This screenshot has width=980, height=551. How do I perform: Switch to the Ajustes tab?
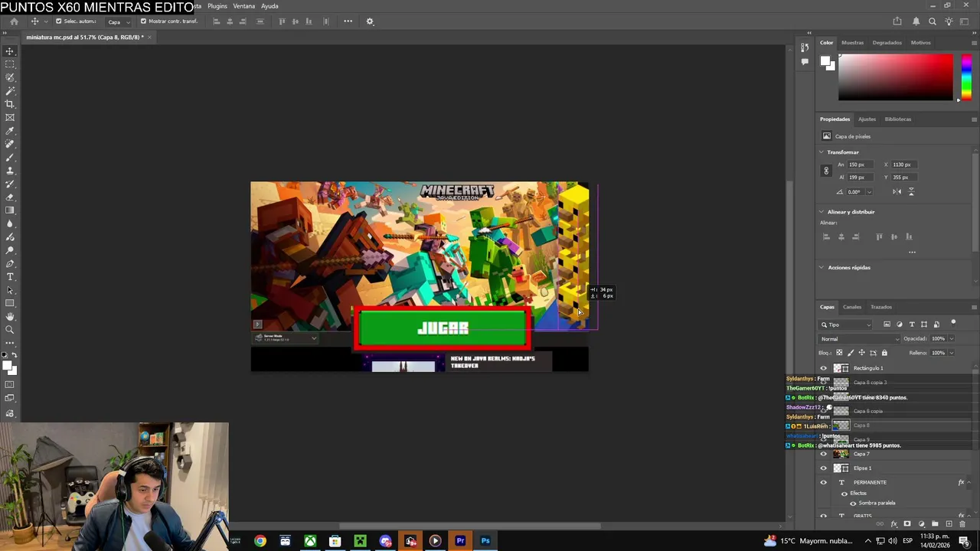(867, 119)
